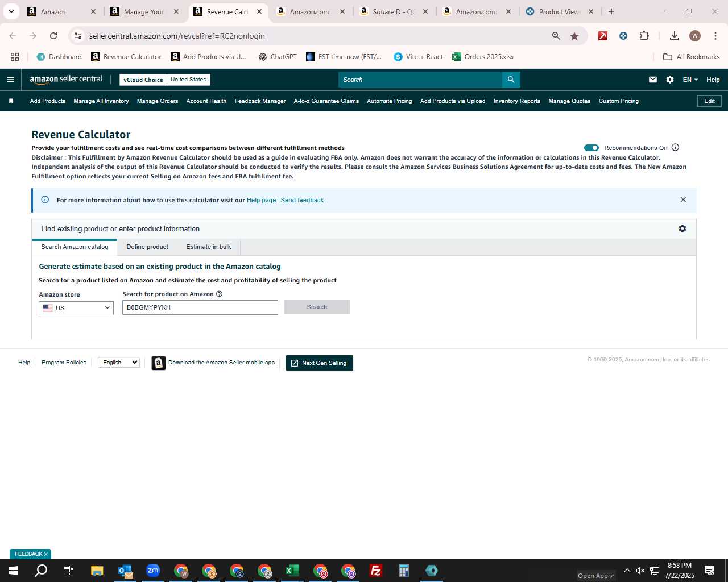Reload the current page

pos(53,36)
